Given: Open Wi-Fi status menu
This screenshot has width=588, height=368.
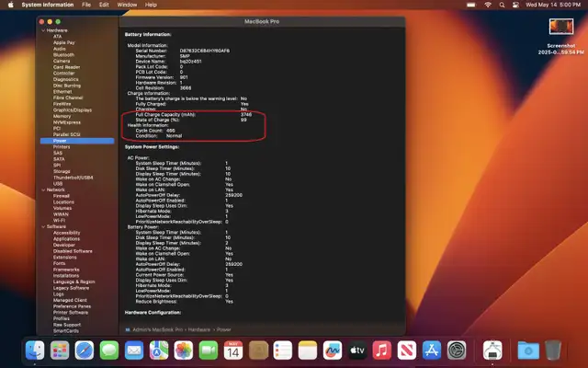Looking at the screenshot, I should [488, 5].
